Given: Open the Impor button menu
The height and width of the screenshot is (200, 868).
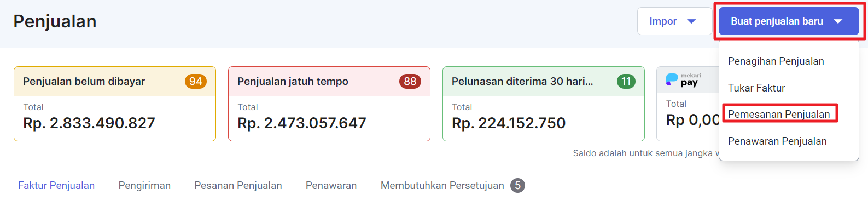Looking at the screenshot, I should coord(674,21).
